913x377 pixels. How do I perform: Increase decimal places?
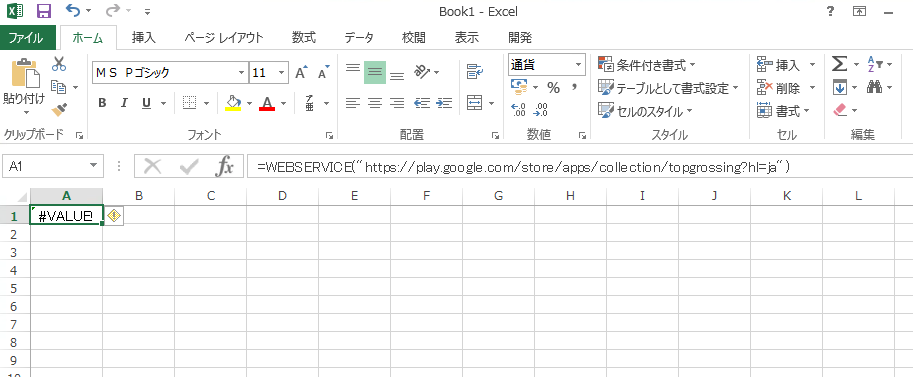click(518, 109)
